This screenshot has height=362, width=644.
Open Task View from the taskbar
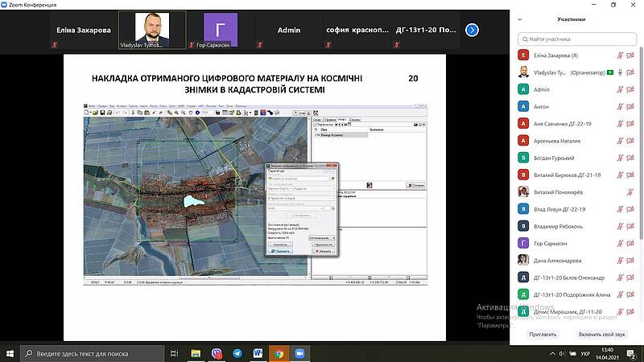[174, 353]
